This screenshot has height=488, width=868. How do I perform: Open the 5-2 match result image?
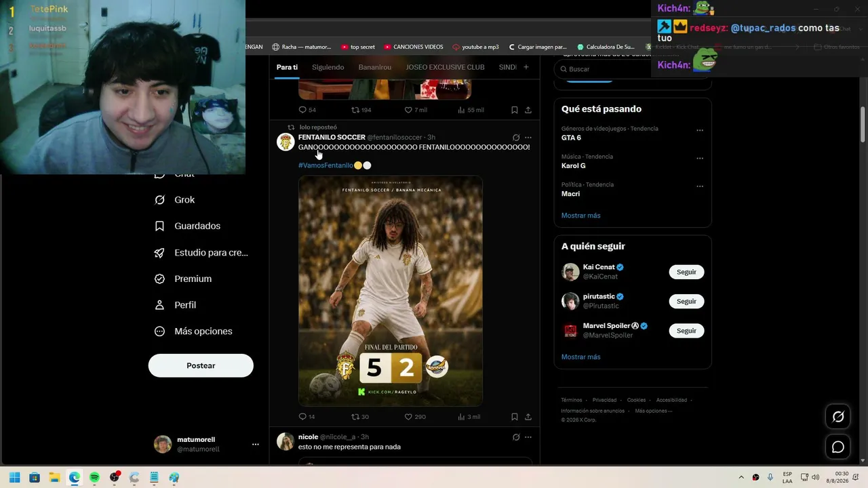click(391, 291)
